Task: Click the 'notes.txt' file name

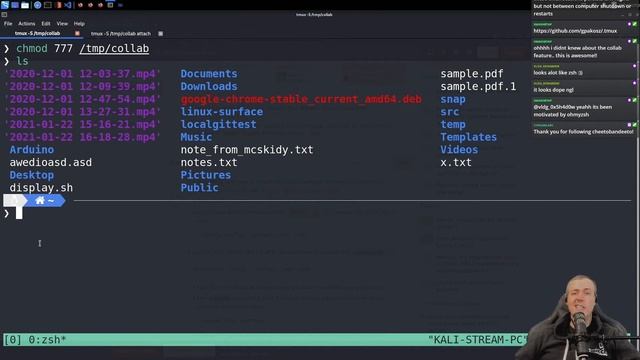Action: [209, 162]
